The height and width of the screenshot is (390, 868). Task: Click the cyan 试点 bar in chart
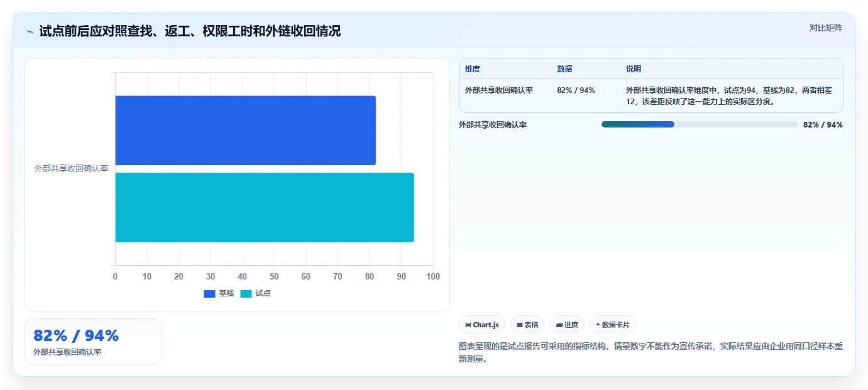(265, 207)
